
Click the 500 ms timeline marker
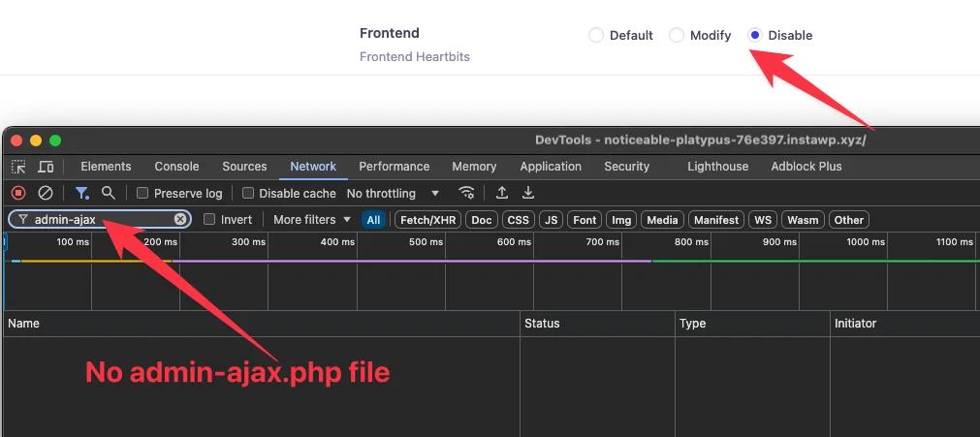427,241
